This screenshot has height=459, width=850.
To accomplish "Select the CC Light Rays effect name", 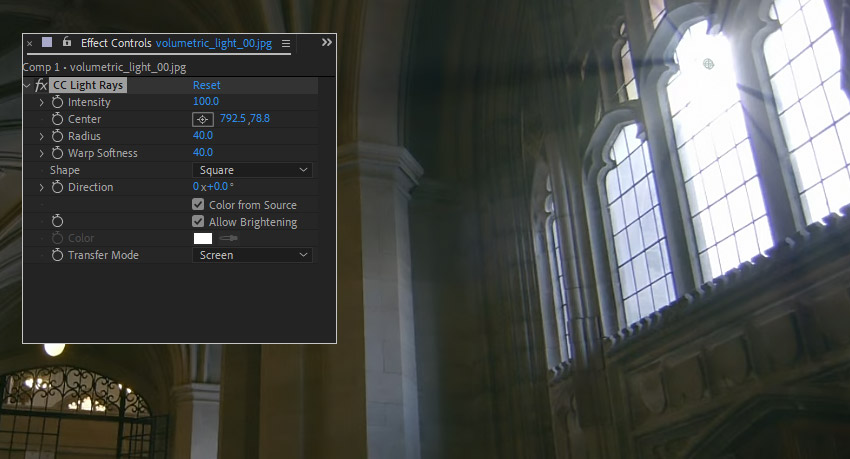I will coord(88,85).
